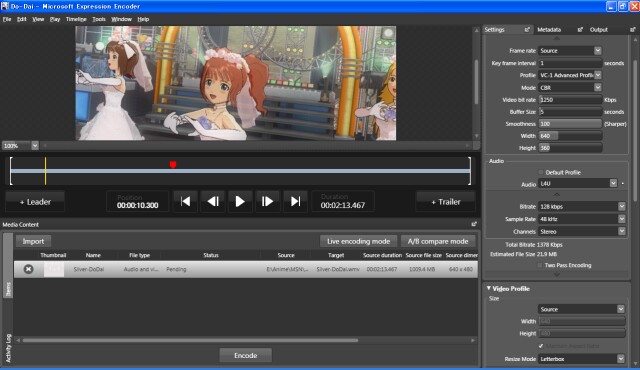
Task: Toggle Maintain Aspect Ratio checkbox
Action: 541,346
